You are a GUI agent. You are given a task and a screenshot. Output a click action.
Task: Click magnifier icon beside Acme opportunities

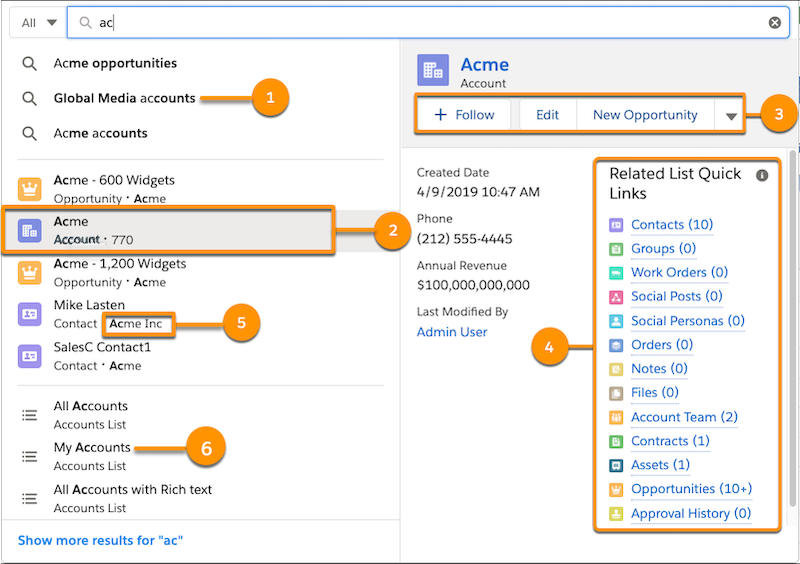pyautogui.click(x=30, y=64)
